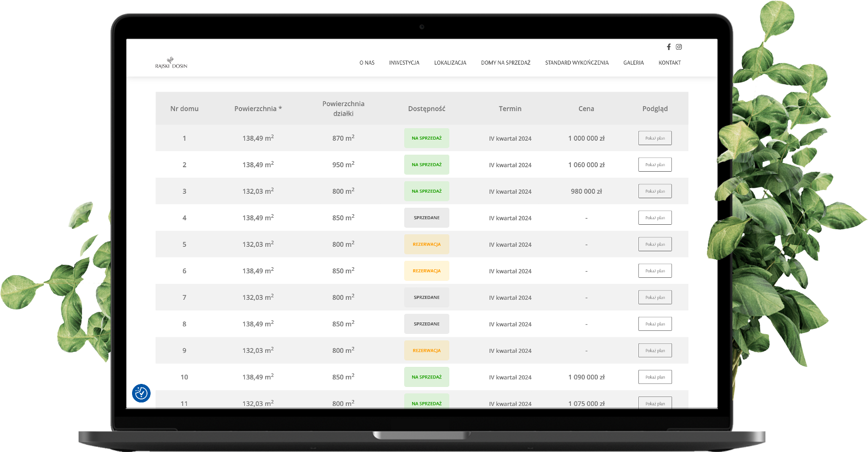Click 'NA SPRZEDAŻ' badge for house 2

coord(426,165)
